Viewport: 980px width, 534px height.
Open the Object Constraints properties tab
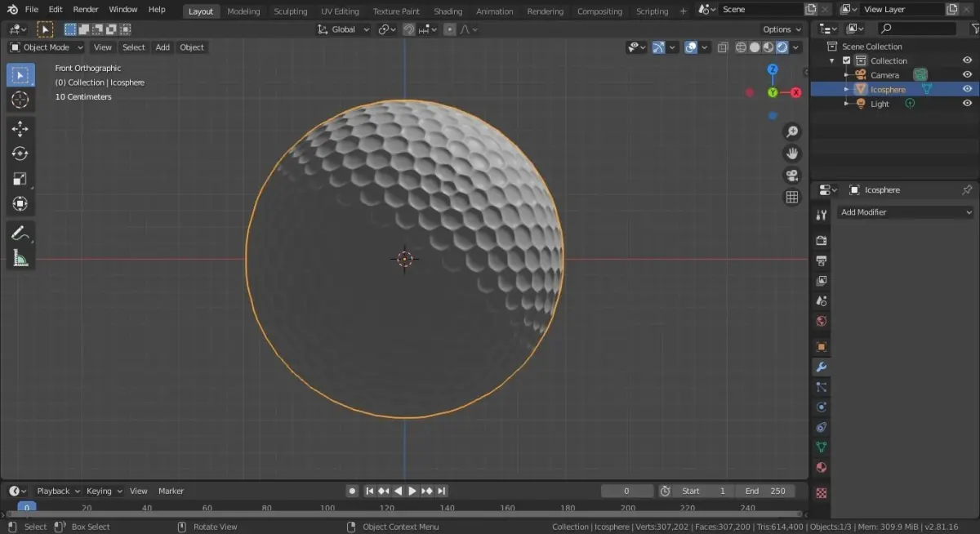pyautogui.click(x=822, y=427)
